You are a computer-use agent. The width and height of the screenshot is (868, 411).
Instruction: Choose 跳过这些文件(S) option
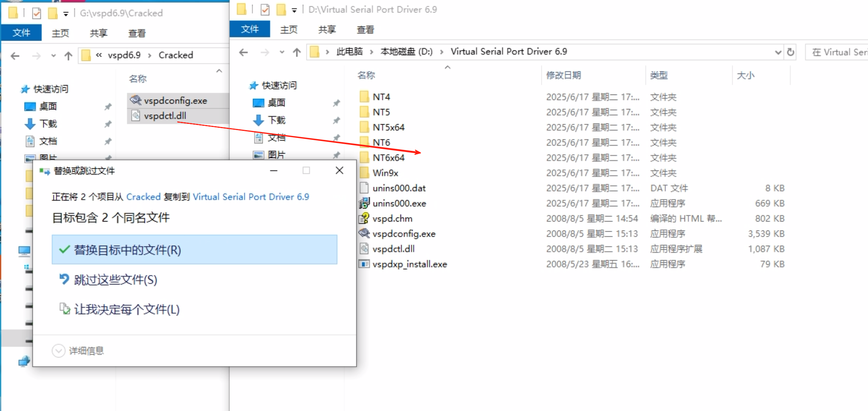coord(108,280)
